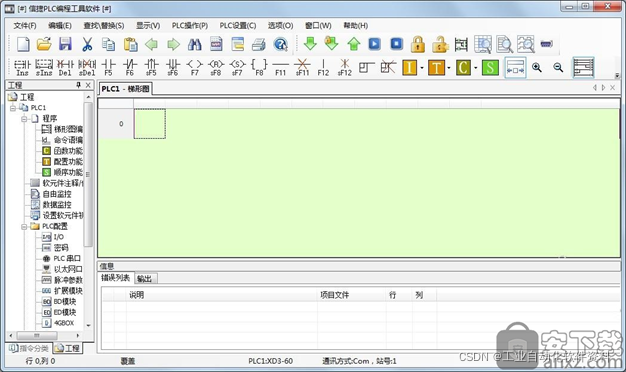Draw horizontal line F11
This screenshot has width=626, height=372.
[x=281, y=67]
